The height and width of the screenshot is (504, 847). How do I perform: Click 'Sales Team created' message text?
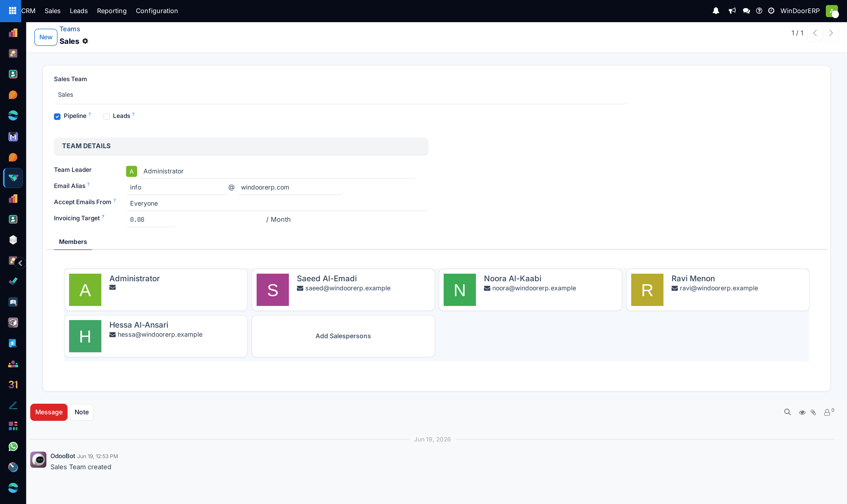pyautogui.click(x=81, y=467)
